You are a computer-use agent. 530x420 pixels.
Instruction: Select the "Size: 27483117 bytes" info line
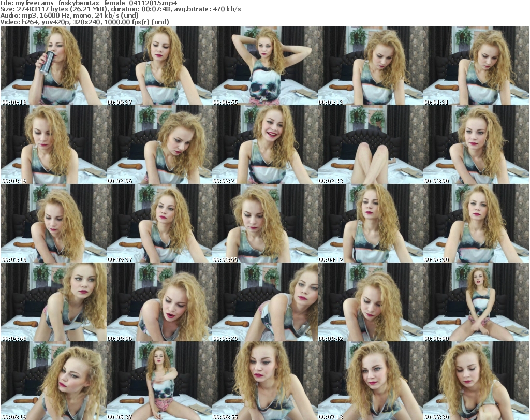click(120, 9)
